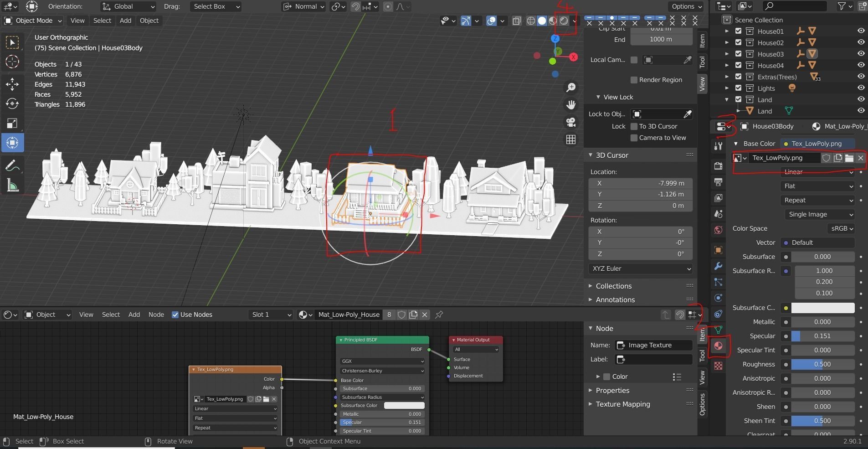The width and height of the screenshot is (868, 449).
Task: Pin the material in node editor
Action: [x=439, y=315]
